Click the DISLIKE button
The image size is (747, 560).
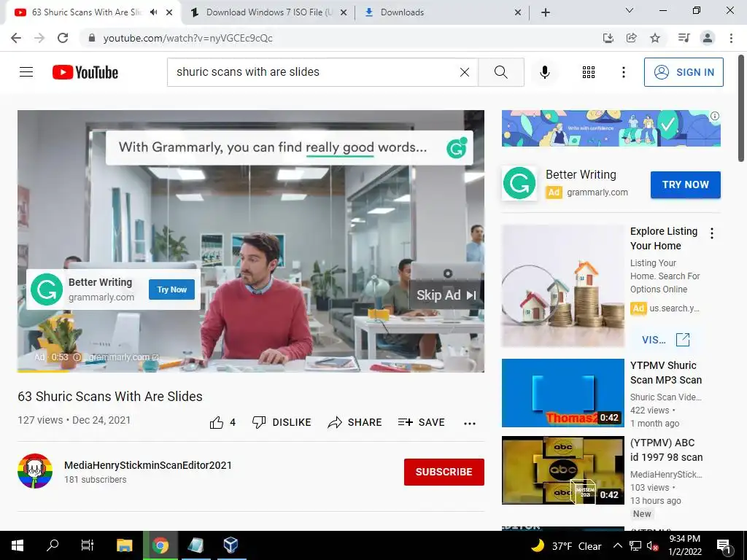pyautogui.click(x=282, y=422)
